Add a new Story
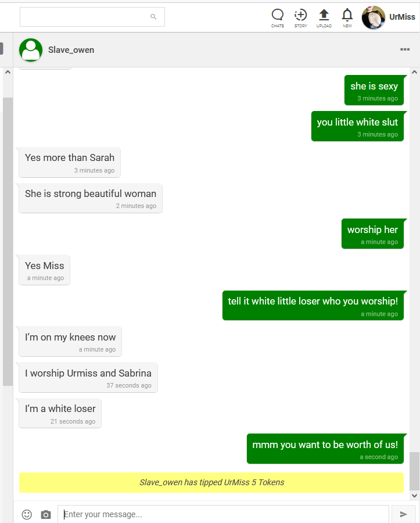This screenshot has height=523, width=420. tap(301, 18)
